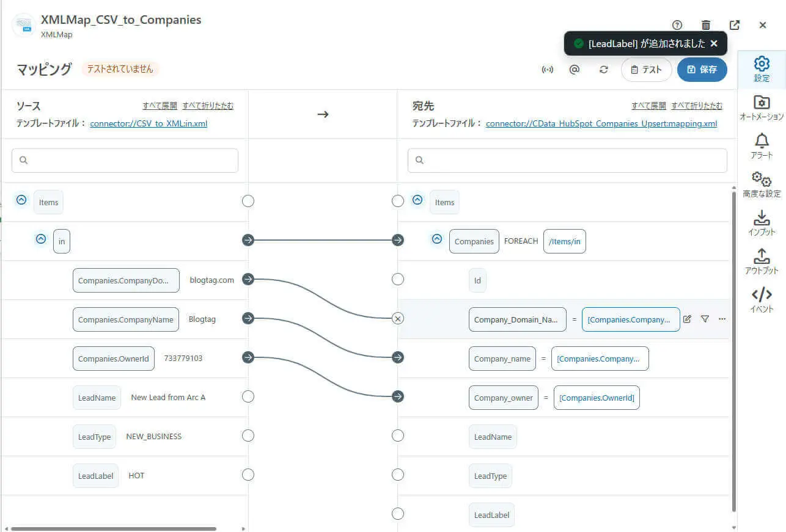This screenshot has width=786, height=532.
Task: Collapse the destination Companies node
Action: (437, 239)
